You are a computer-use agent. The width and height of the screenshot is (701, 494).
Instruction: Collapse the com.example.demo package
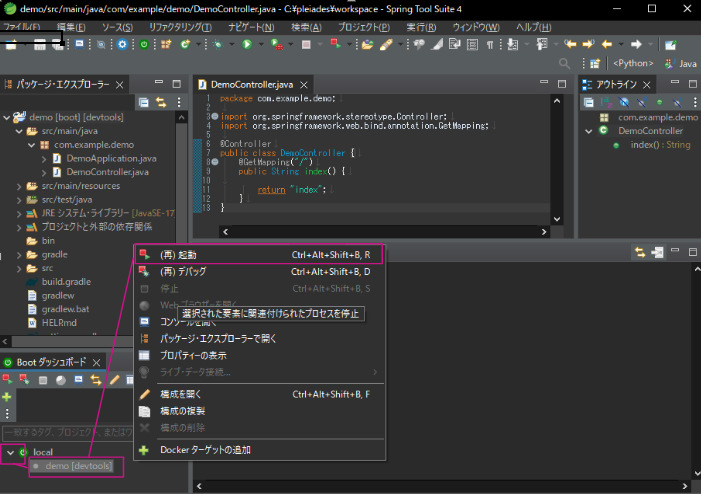[31, 145]
